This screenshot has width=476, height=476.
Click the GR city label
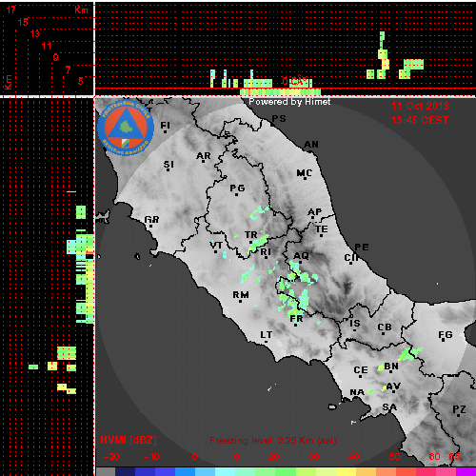tap(151, 219)
